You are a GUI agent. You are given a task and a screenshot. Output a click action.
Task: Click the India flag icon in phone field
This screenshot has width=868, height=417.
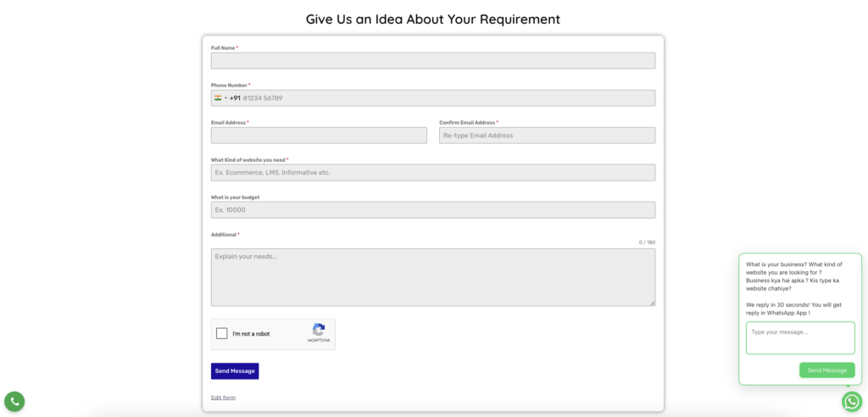(218, 98)
